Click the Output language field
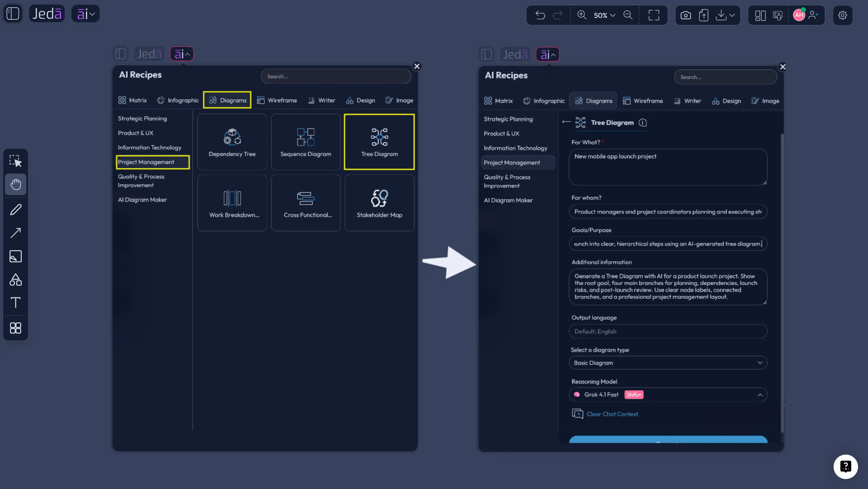The width and height of the screenshot is (868, 489). [668, 332]
